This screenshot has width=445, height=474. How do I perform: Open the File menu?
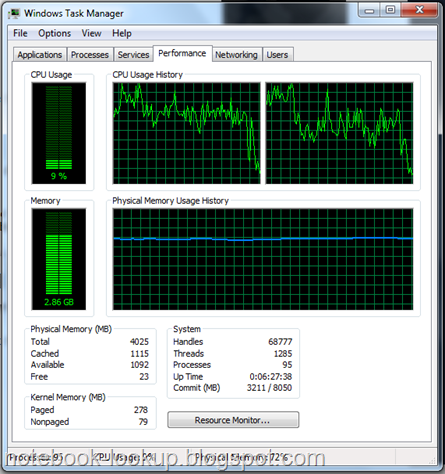(x=20, y=33)
